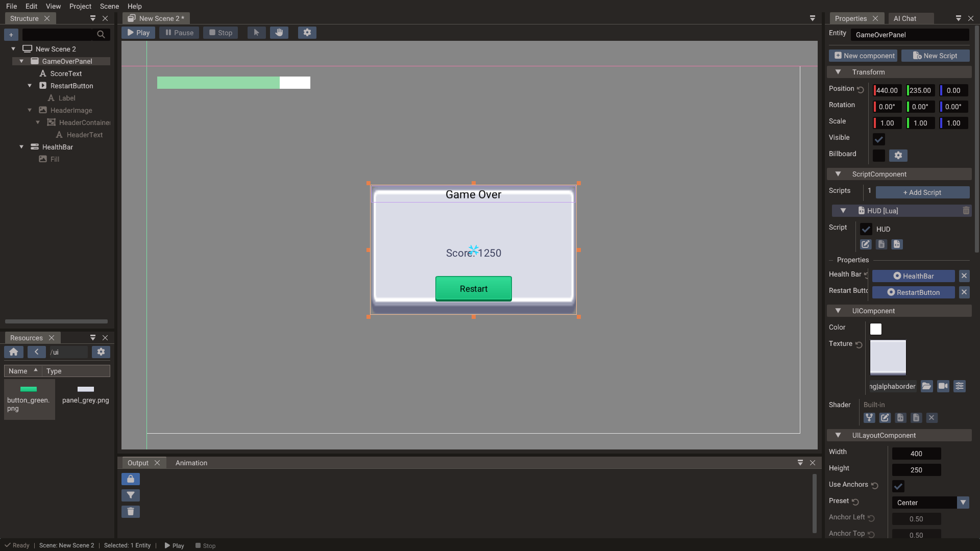Navigate back in Resources panel
Viewport: 980px width, 551px height.
coord(36,352)
